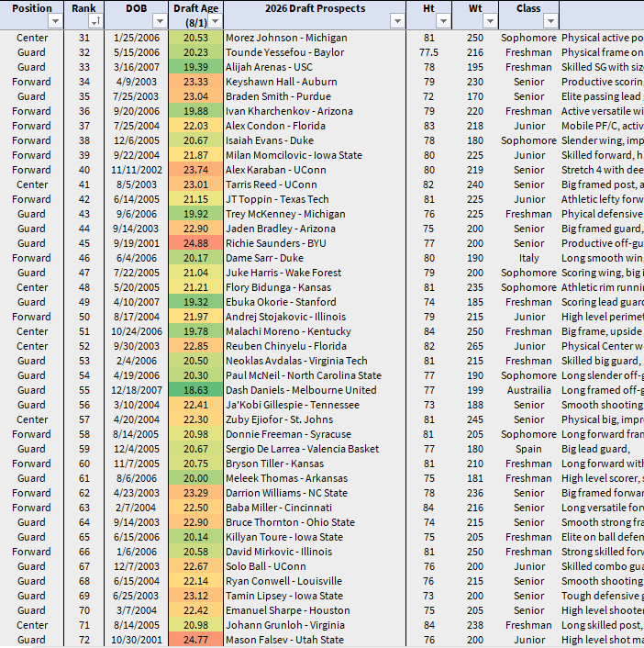
Task: Select cell Ebuka Okorie - Stanford
Action: click(315, 302)
